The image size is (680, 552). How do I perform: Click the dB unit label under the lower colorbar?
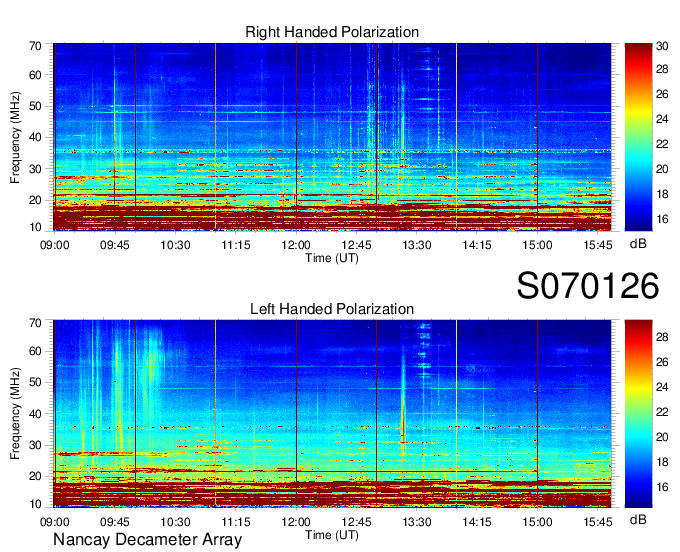pyautogui.click(x=638, y=519)
